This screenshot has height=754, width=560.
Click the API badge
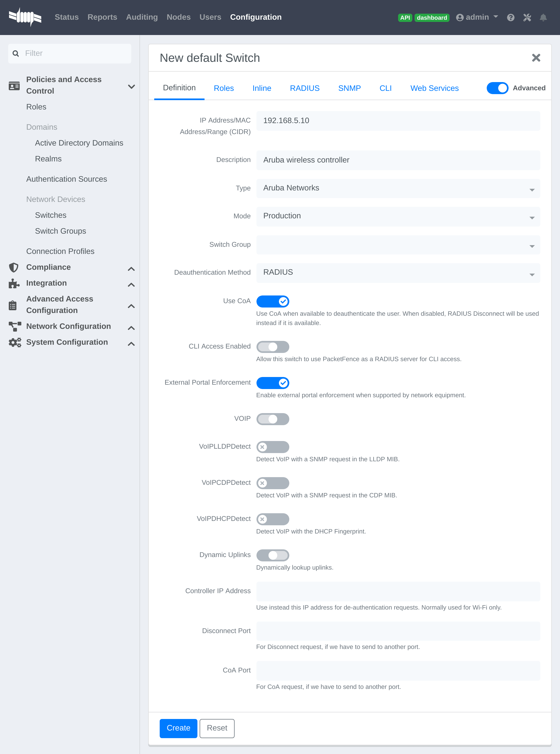pos(405,18)
